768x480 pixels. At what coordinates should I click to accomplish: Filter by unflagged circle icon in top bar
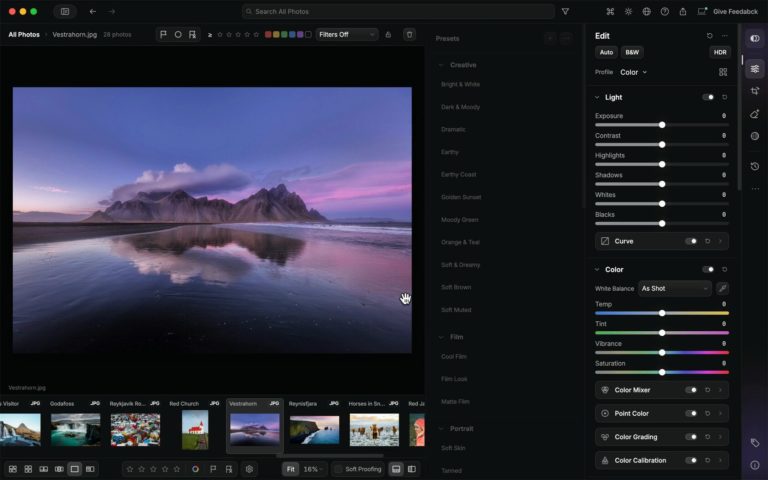[x=178, y=34]
